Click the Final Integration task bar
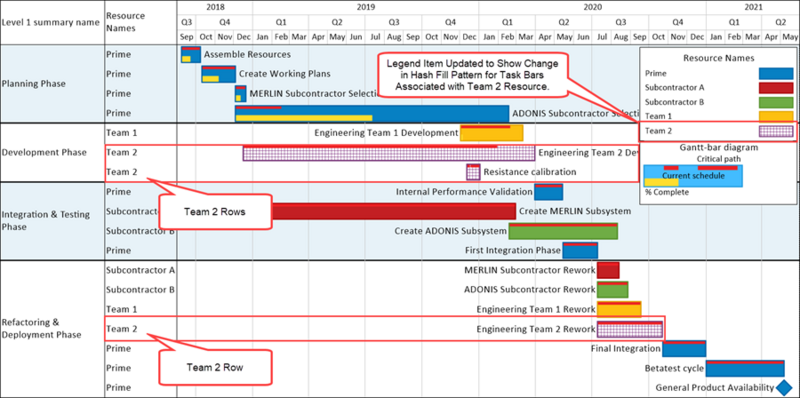This screenshot has width=800, height=398. click(x=684, y=349)
